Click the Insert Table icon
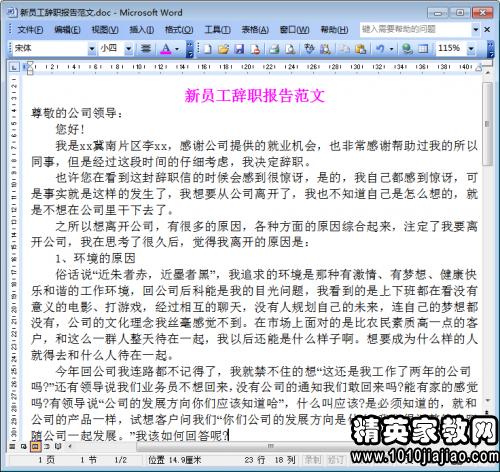 pos(423,49)
